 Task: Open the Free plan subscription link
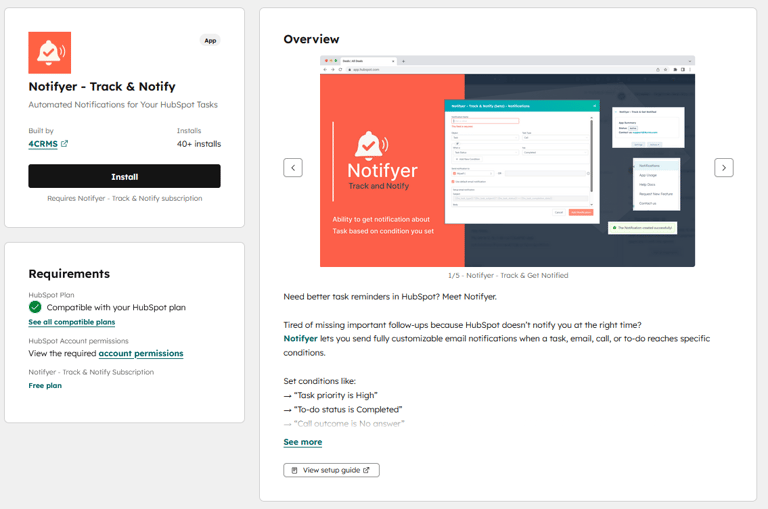[x=45, y=385]
